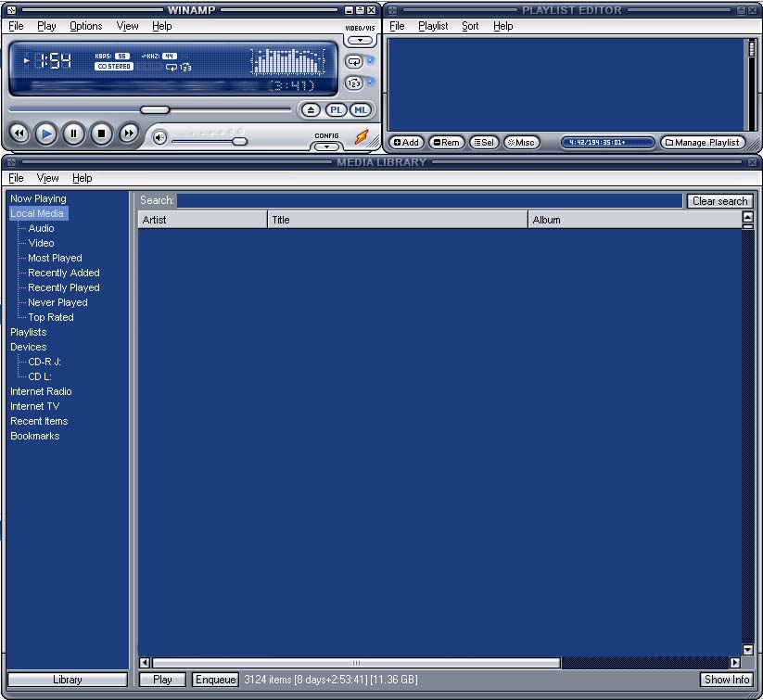Screen dimensions: 763x700
Task: Open Internet Radio in library tree
Action: pyautogui.click(x=41, y=391)
